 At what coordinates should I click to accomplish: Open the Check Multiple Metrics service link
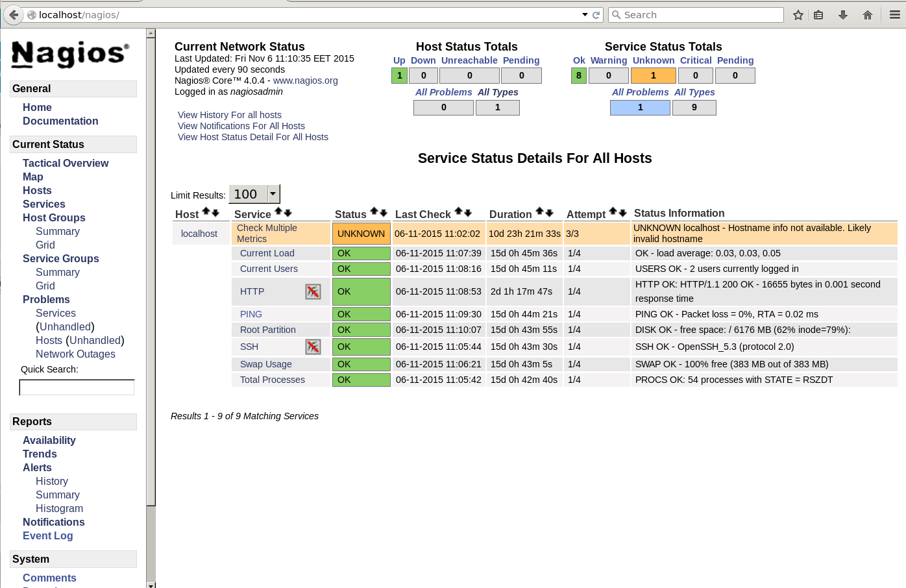point(267,234)
